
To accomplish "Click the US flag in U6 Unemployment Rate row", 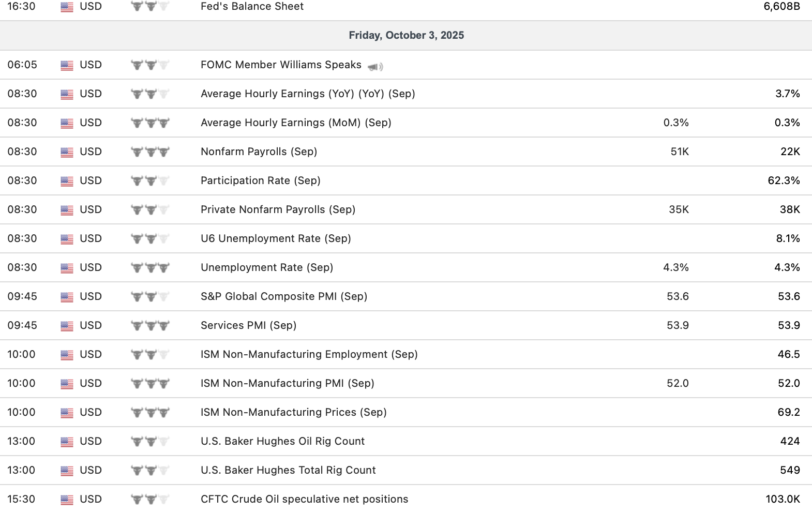I will [x=67, y=239].
